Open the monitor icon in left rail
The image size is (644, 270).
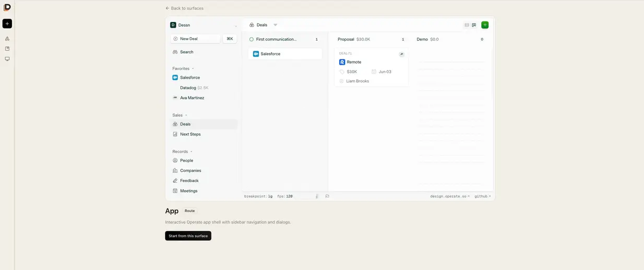(x=7, y=59)
